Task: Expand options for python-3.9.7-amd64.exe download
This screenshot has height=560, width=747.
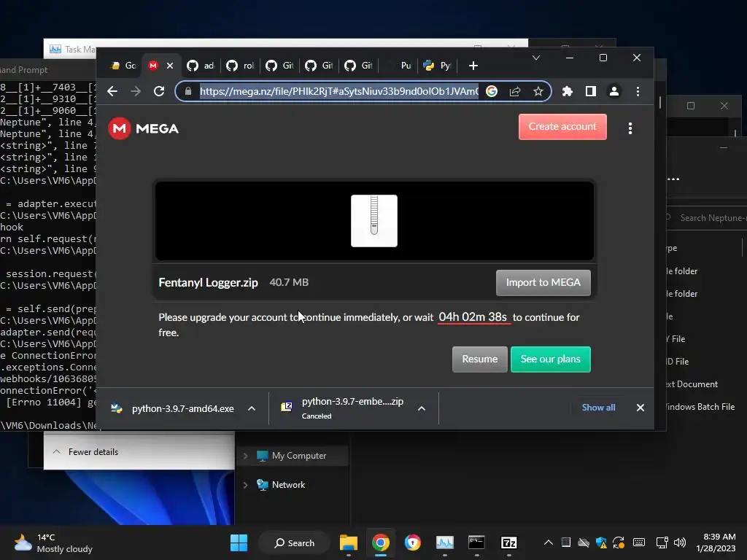Action: [252, 408]
